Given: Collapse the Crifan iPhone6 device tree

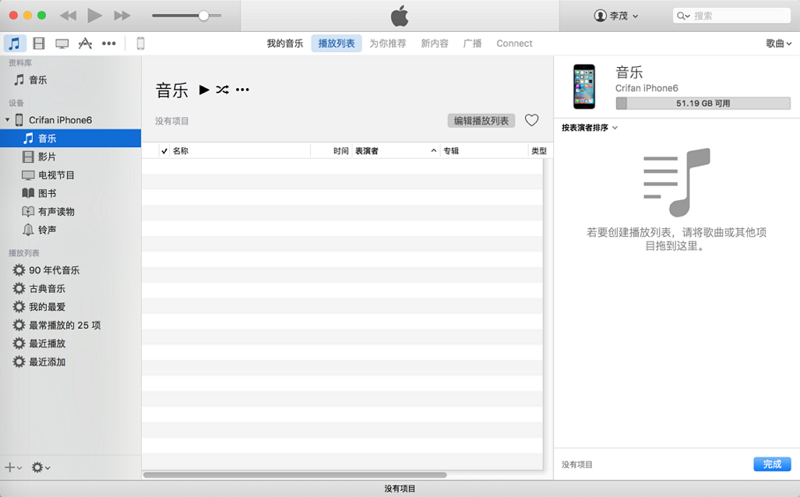Looking at the screenshot, I should click(8, 120).
